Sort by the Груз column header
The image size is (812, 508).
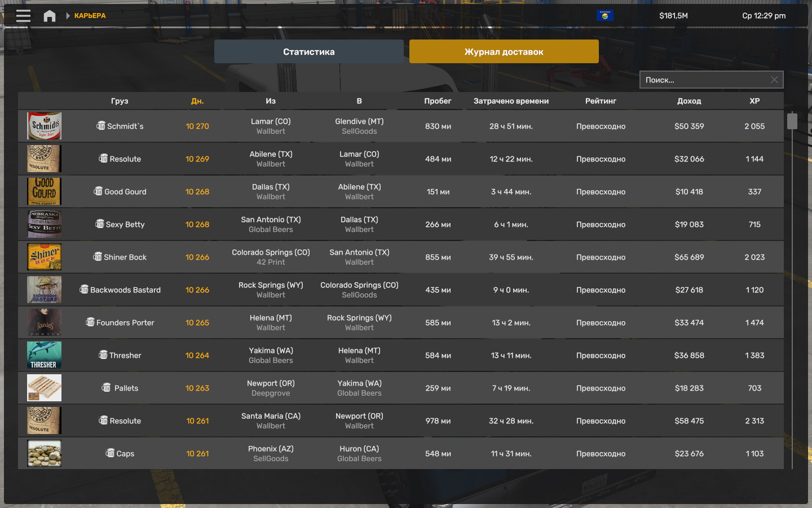point(120,101)
